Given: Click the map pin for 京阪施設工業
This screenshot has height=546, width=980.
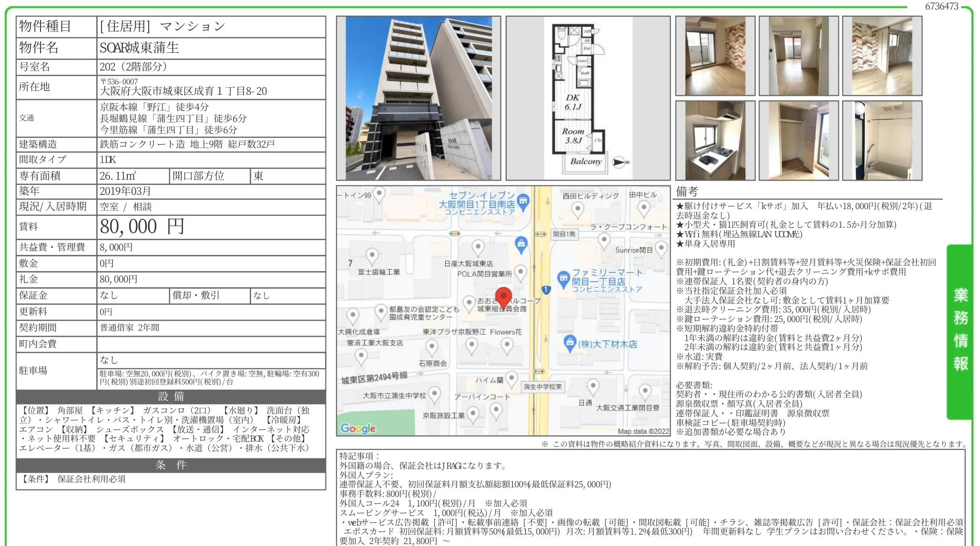Looking at the screenshot, I should 473,414.
